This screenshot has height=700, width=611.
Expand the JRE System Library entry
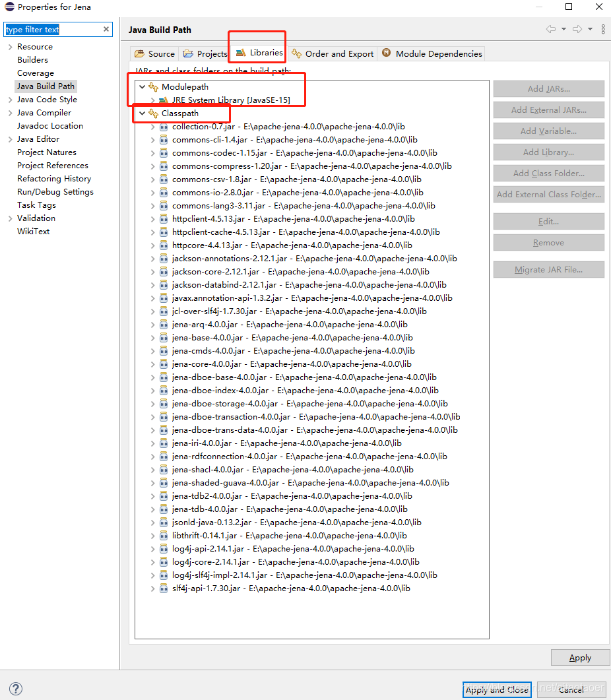tap(153, 100)
